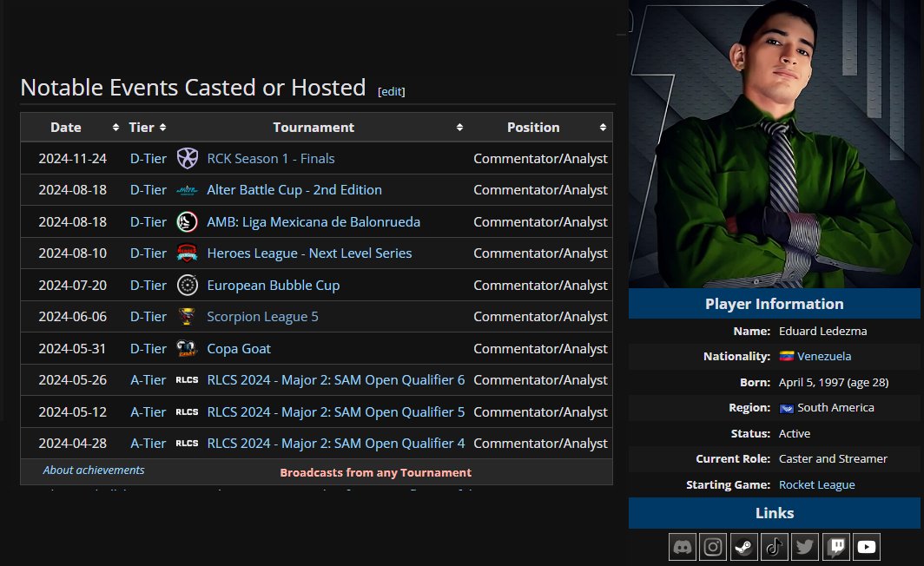Open the Steam profile icon
The image size is (924, 566).
(743, 547)
